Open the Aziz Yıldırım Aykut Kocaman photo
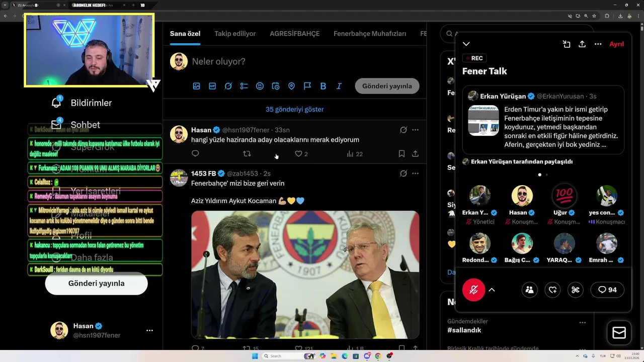Image resolution: width=644 pixels, height=362 pixels. [305, 275]
